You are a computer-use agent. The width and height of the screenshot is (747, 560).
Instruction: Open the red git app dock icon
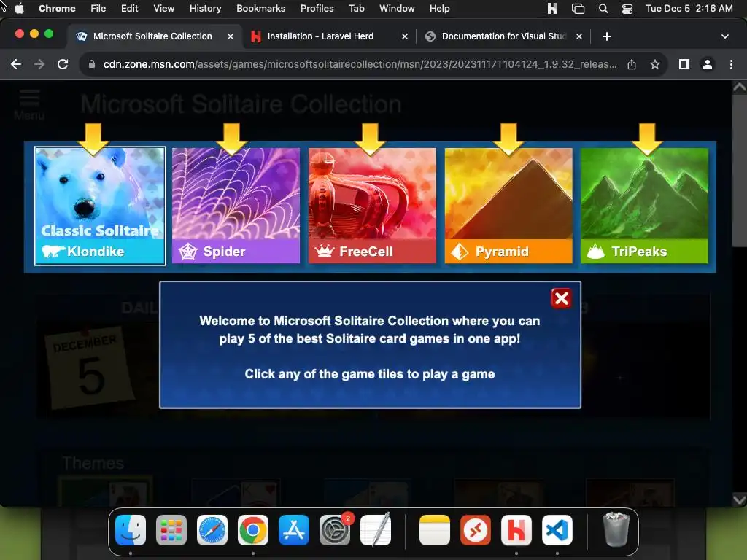point(476,530)
